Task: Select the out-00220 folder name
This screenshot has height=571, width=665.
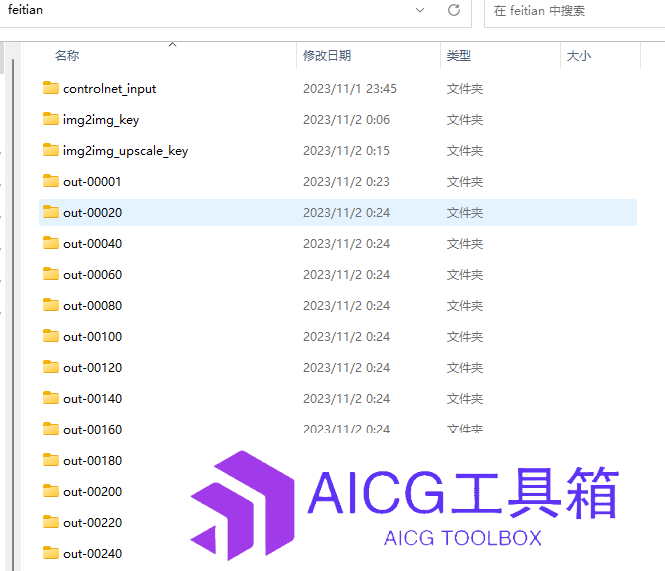Action: tap(92, 522)
